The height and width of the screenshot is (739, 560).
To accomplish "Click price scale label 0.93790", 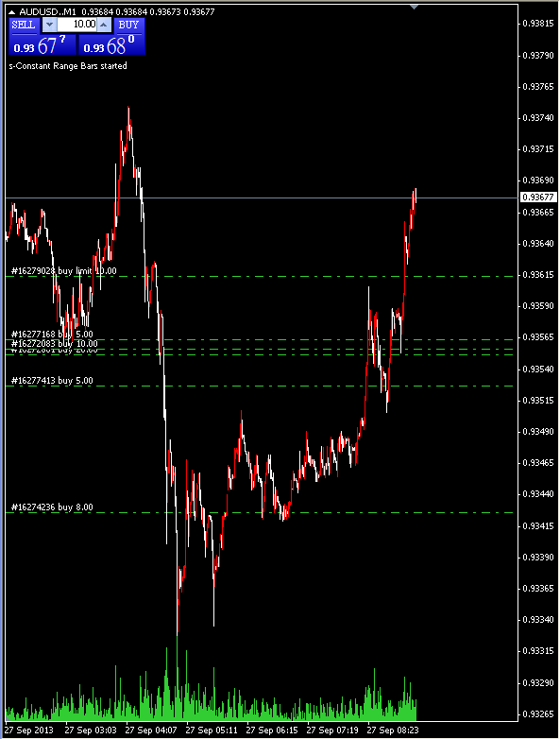I will point(538,56).
